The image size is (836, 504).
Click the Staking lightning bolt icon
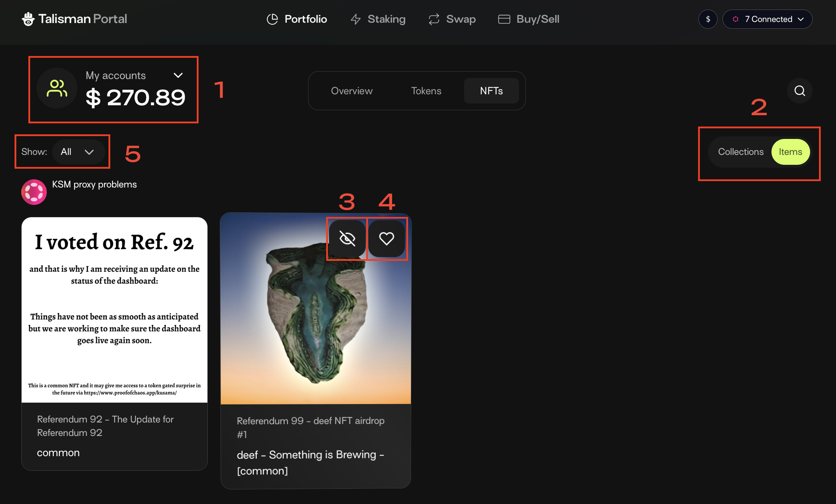356,19
